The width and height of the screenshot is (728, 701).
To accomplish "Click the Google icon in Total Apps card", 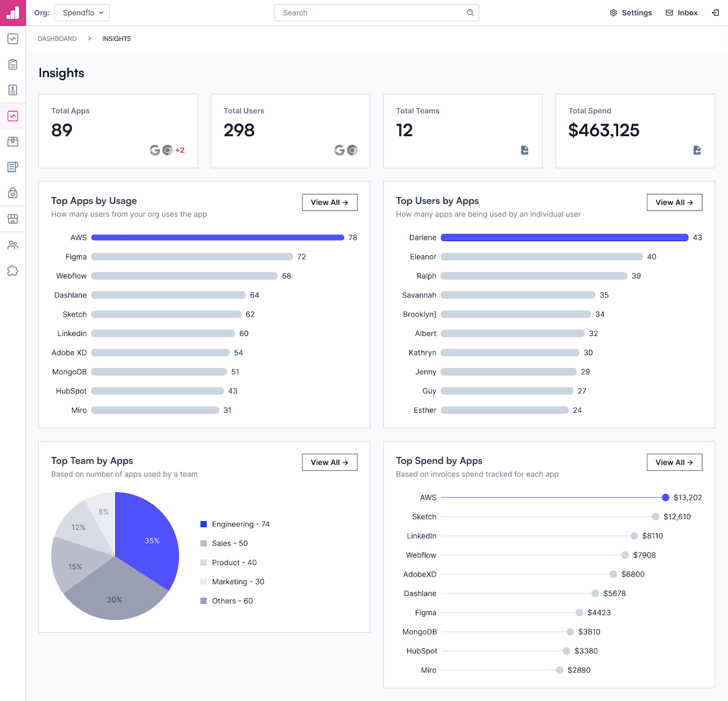I will point(155,150).
